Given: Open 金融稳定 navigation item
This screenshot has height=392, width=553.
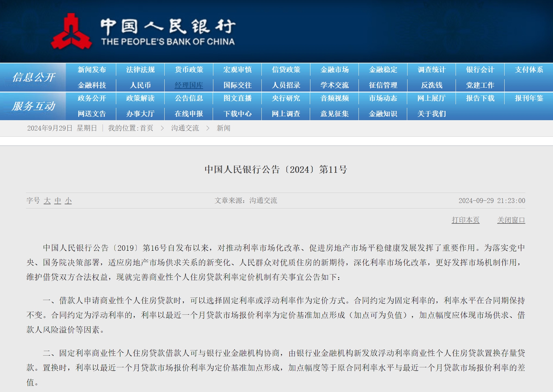Looking at the screenshot, I should tap(383, 70).
